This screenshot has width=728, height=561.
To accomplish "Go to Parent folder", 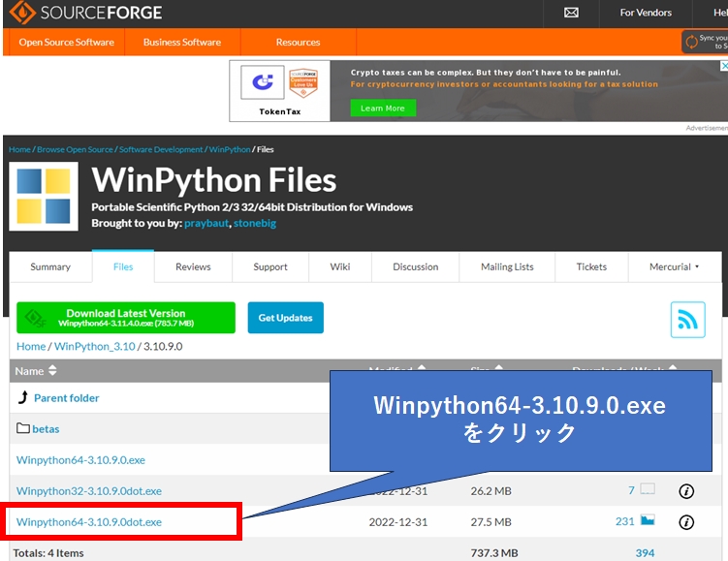I will point(66,398).
